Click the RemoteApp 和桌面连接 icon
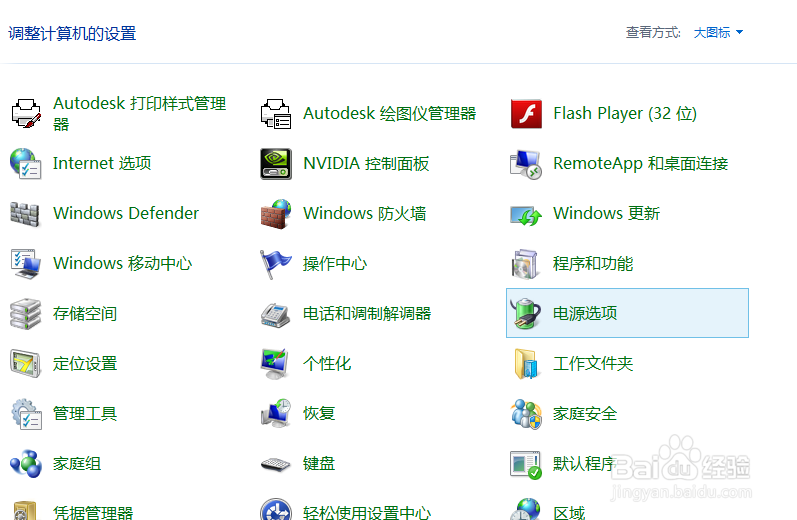 (x=526, y=164)
